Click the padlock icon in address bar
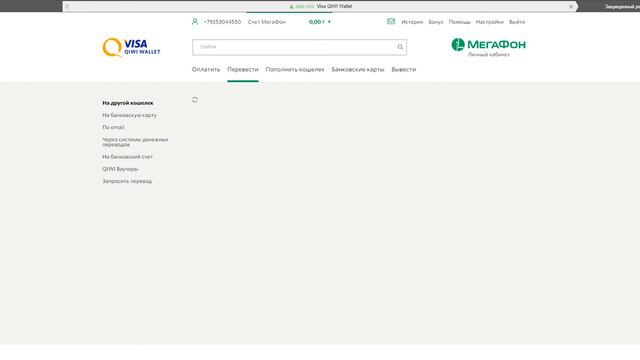640x360 pixels. pyautogui.click(x=291, y=6)
